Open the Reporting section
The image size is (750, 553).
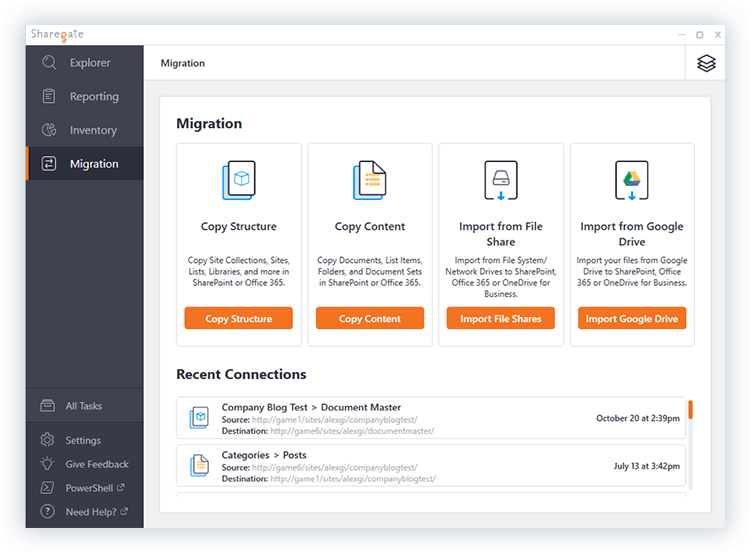(x=85, y=96)
